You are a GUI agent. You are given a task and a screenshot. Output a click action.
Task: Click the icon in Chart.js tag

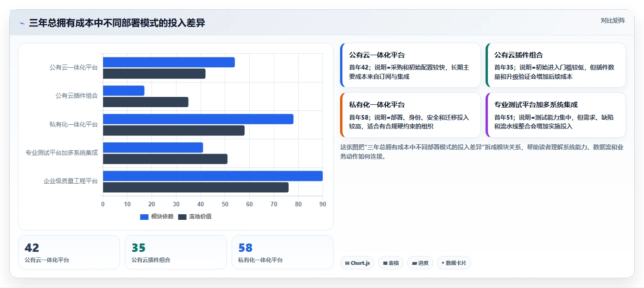347,263
